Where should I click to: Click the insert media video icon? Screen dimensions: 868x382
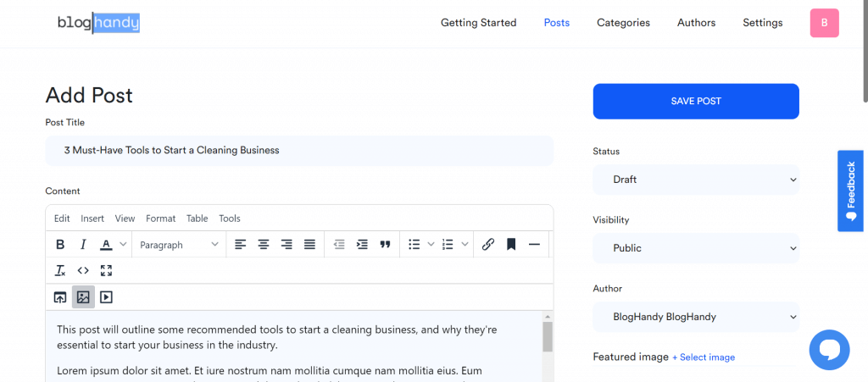tap(106, 297)
